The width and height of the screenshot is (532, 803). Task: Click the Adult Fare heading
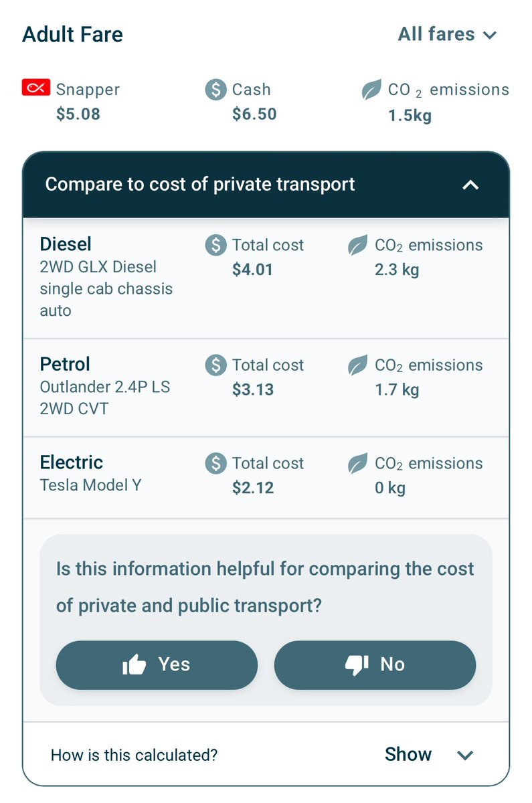(72, 35)
